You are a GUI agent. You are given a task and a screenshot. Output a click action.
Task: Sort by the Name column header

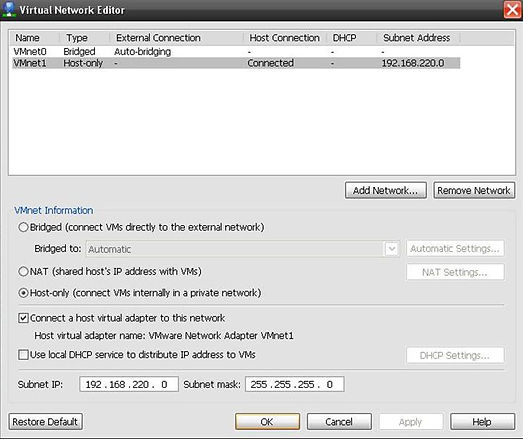35,38
